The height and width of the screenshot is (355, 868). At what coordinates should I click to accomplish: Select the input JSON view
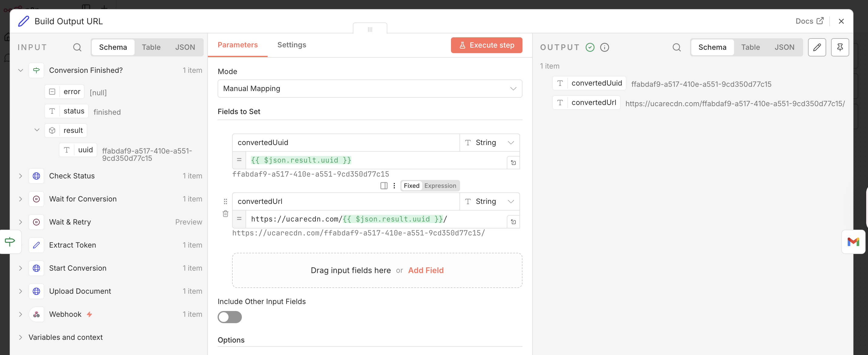coord(185,47)
